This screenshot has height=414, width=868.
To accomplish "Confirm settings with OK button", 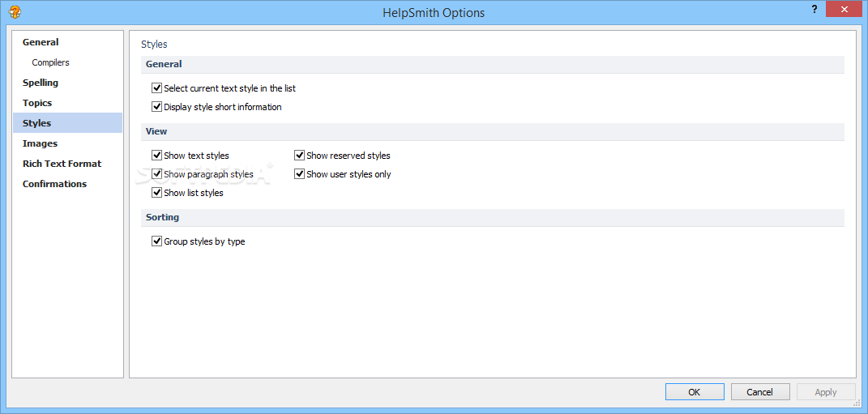I will click(x=695, y=392).
